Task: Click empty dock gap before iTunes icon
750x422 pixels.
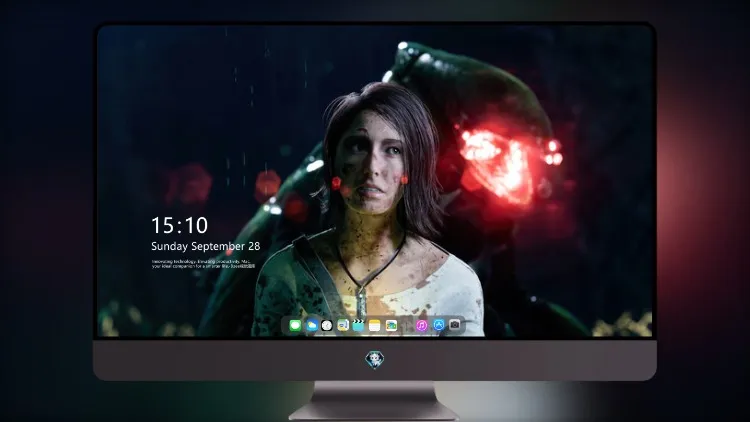Action: click(x=407, y=325)
